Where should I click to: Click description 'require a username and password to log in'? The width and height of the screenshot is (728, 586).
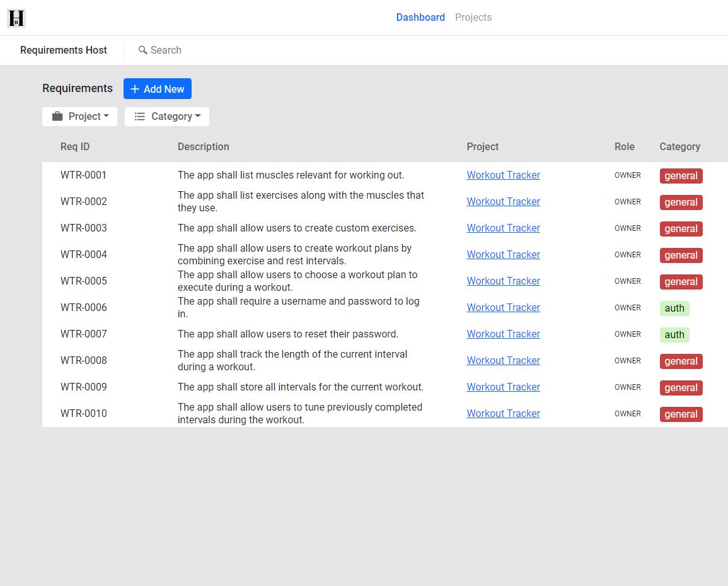(x=299, y=307)
